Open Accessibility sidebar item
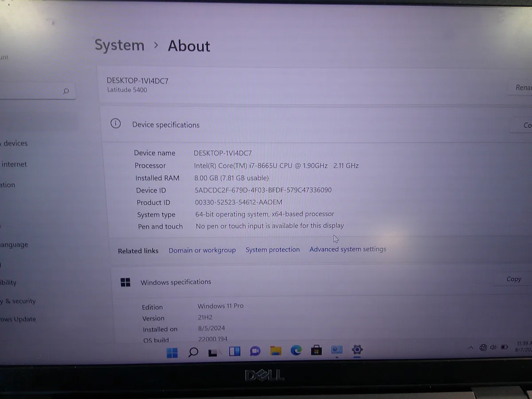This screenshot has width=532, height=399. [x=8, y=282]
